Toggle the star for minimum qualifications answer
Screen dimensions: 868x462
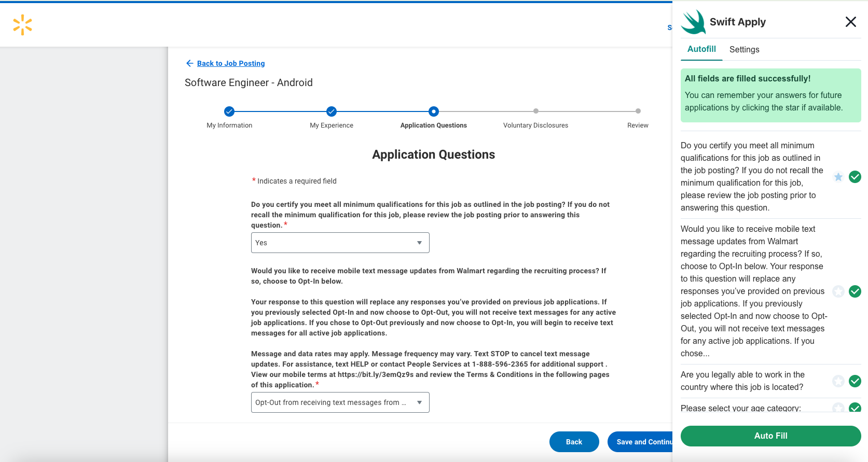[838, 177]
